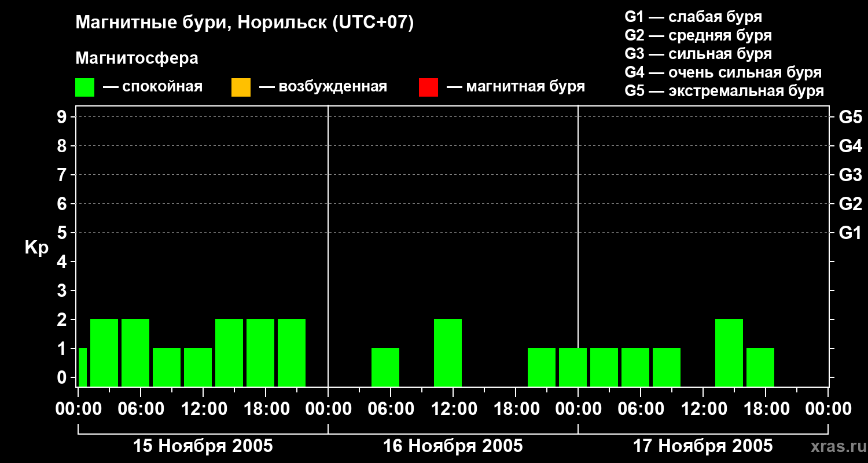The image size is (868, 463).
Task: Click the '17 Ноября 2005' date label
Action: tap(703, 446)
